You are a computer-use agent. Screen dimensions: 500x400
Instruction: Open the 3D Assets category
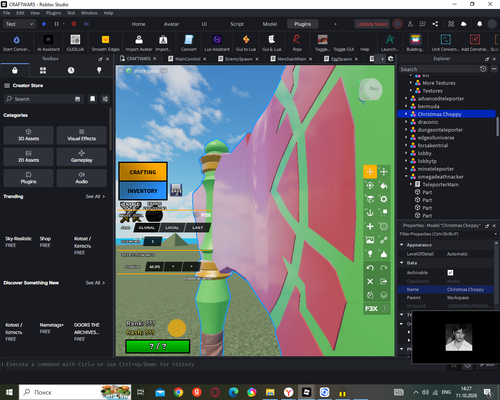pos(28,135)
